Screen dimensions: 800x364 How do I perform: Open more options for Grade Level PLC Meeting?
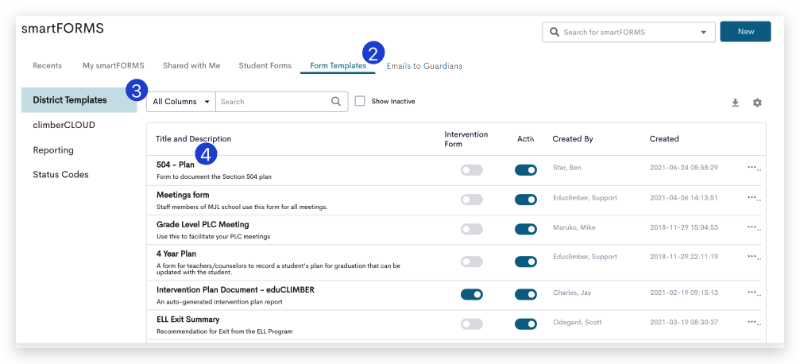(754, 227)
